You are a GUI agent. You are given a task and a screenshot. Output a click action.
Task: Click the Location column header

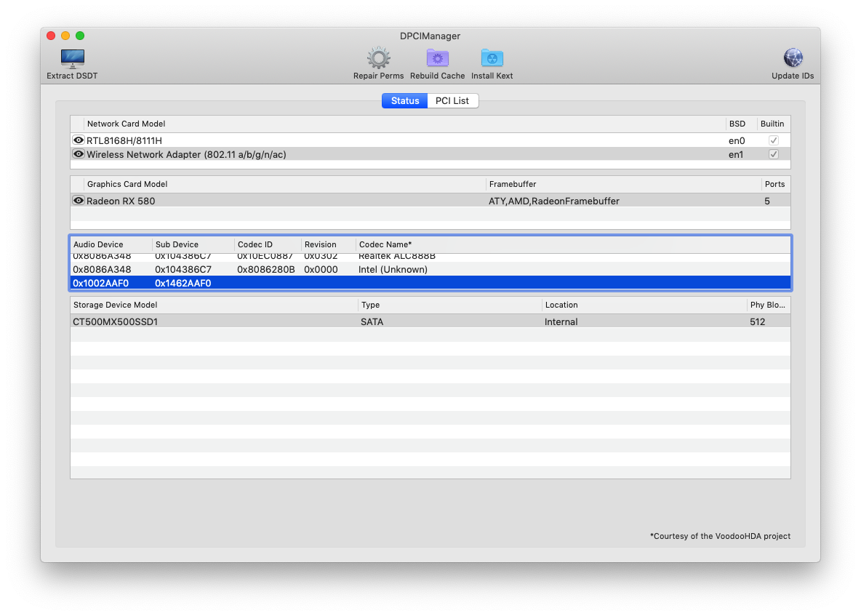644,305
